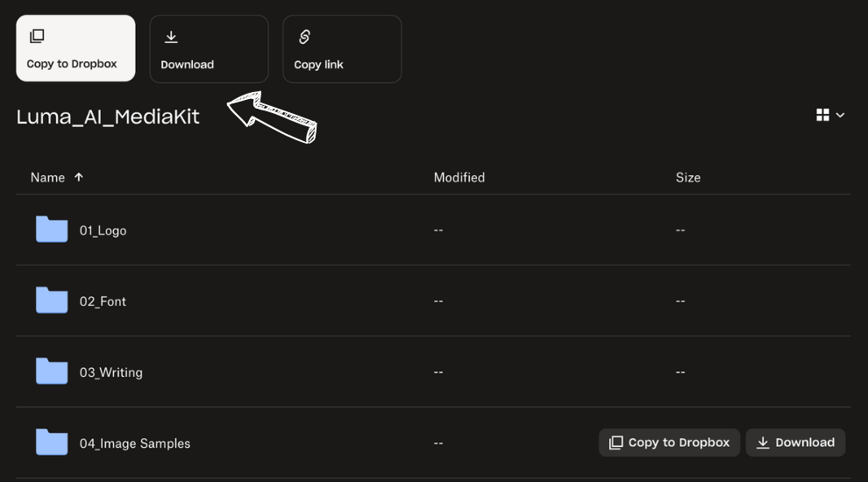The width and height of the screenshot is (868, 482).
Task: Click the 01_Logo folder icon
Action: (52, 230)
